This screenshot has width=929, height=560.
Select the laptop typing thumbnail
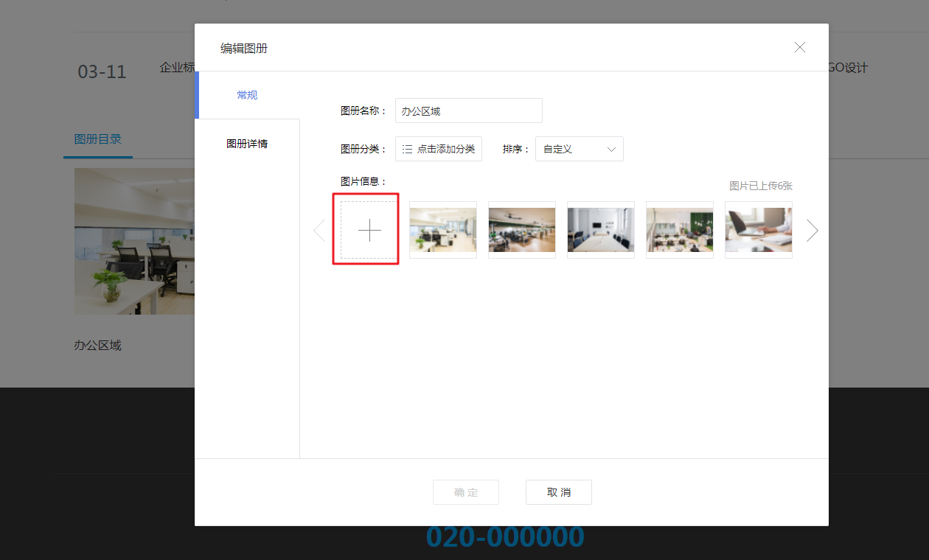coord(759,230)
